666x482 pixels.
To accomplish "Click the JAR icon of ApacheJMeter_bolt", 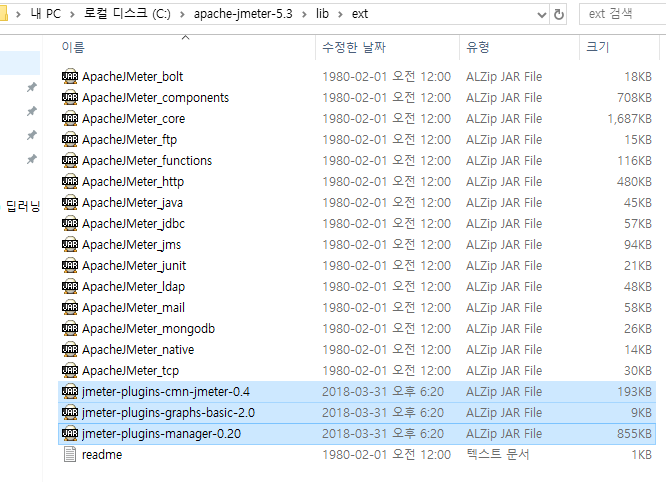I will (x=70, y=76).
